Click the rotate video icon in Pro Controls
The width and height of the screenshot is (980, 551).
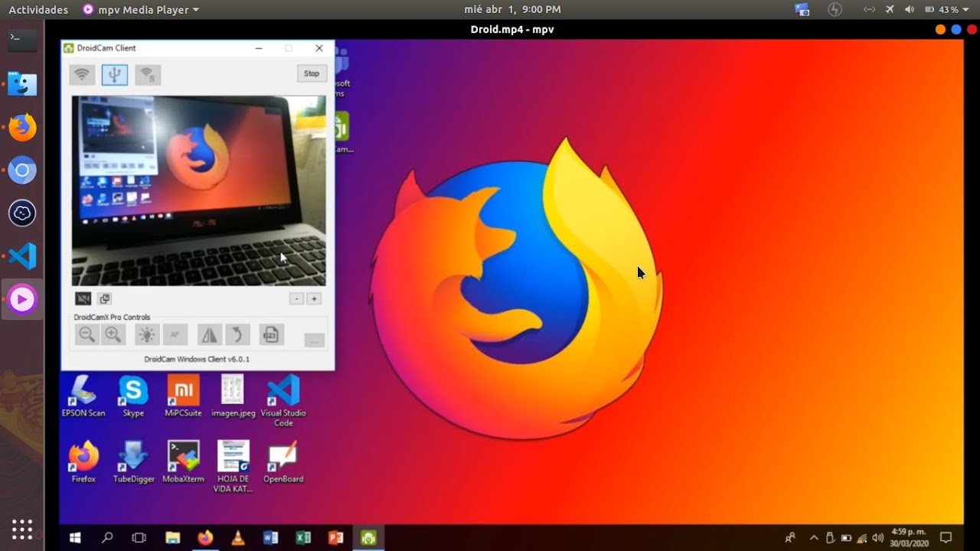pos(237,334)
